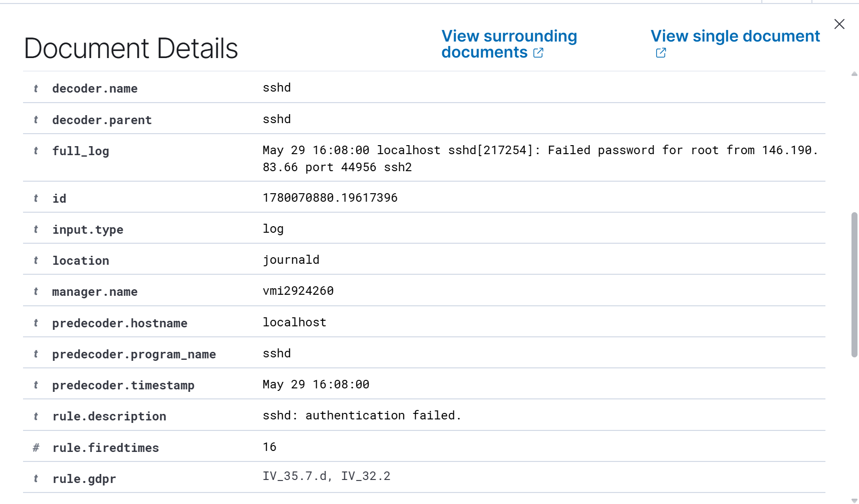Select the rule.gdpr field label
The width and height of the screenshot is (859, 504).
click(x=84, y=479)
